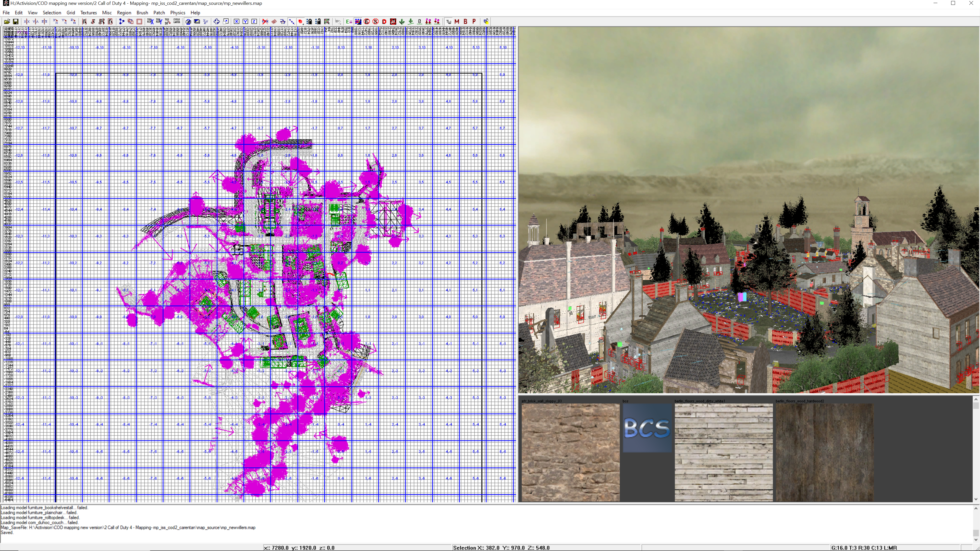This screenshot has height=551, width=980.
Task: Toggle the cubic clipping camera icon
Action: 188,21
